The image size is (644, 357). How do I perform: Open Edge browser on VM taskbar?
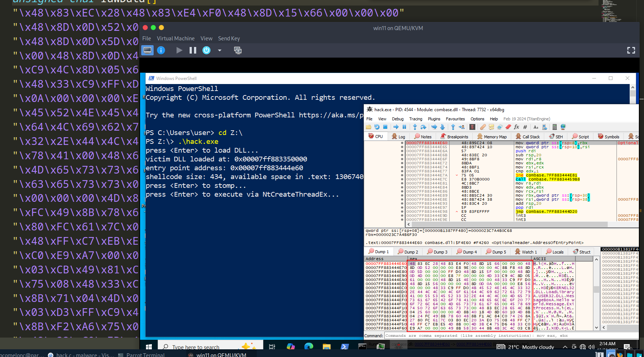pos(309,347)
